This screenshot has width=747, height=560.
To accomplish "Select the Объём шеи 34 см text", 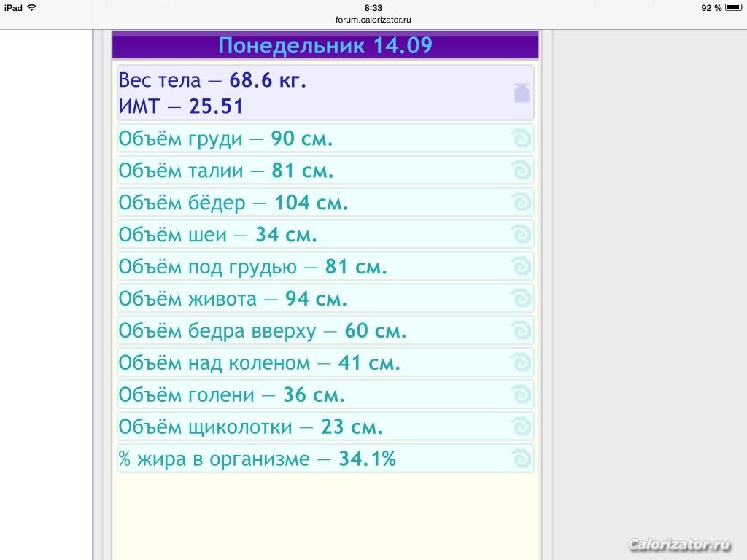I will click(217, 235).
